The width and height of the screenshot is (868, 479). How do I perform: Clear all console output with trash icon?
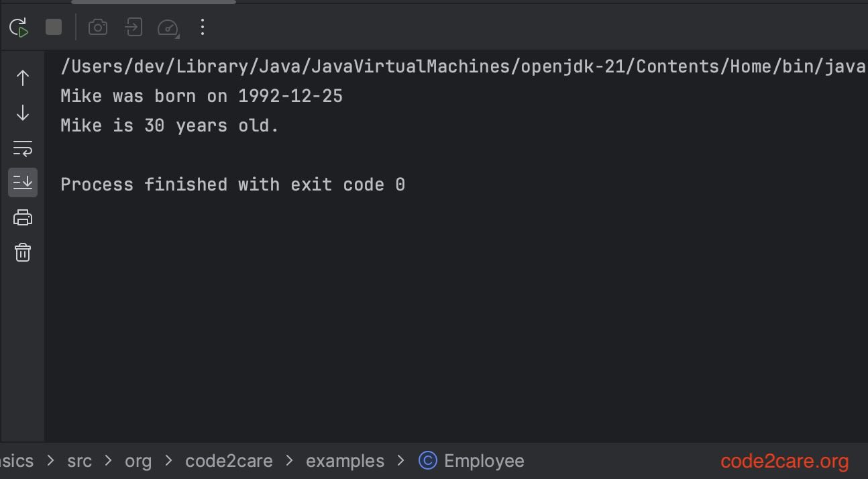(x=22, y=252)
